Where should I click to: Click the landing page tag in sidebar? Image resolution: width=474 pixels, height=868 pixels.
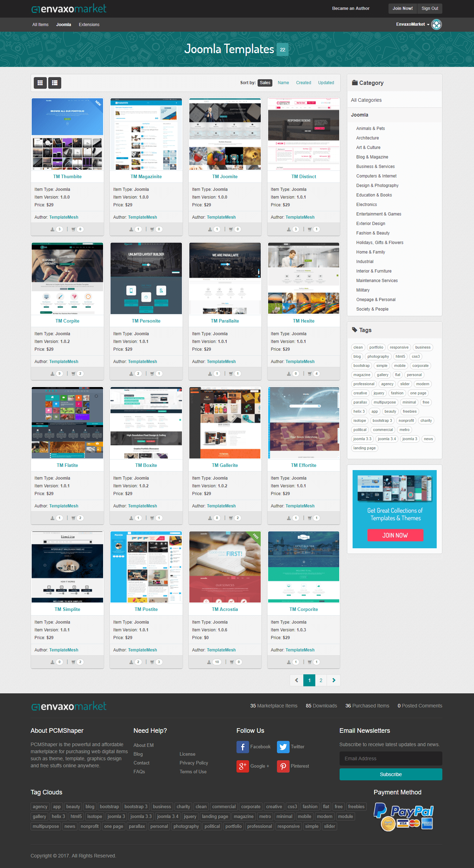pos(365,448)
